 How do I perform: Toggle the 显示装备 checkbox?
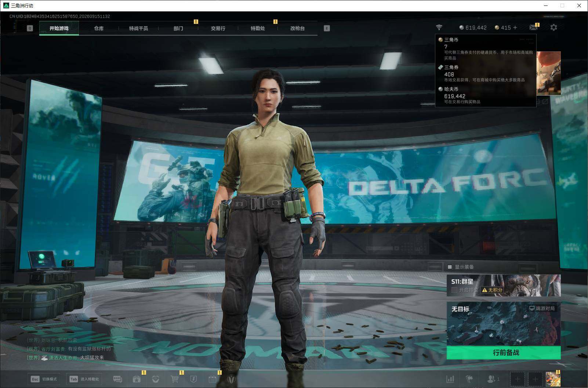[x=450, y=267]
